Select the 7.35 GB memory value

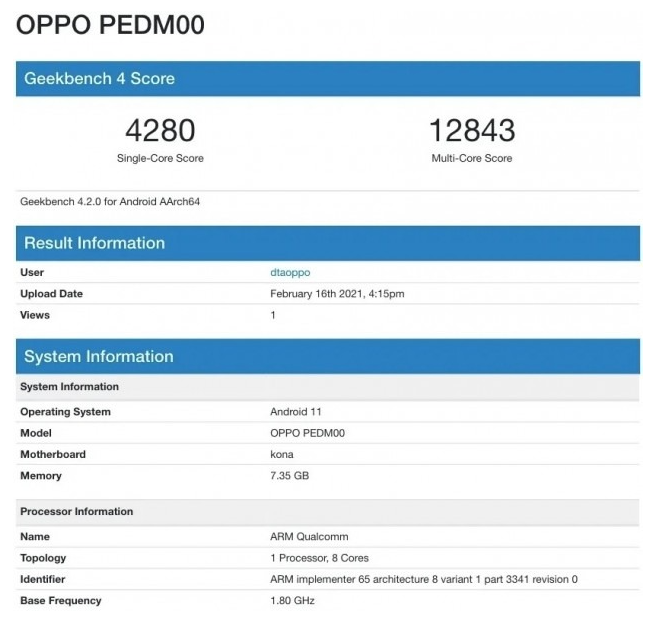click(290, 476)
